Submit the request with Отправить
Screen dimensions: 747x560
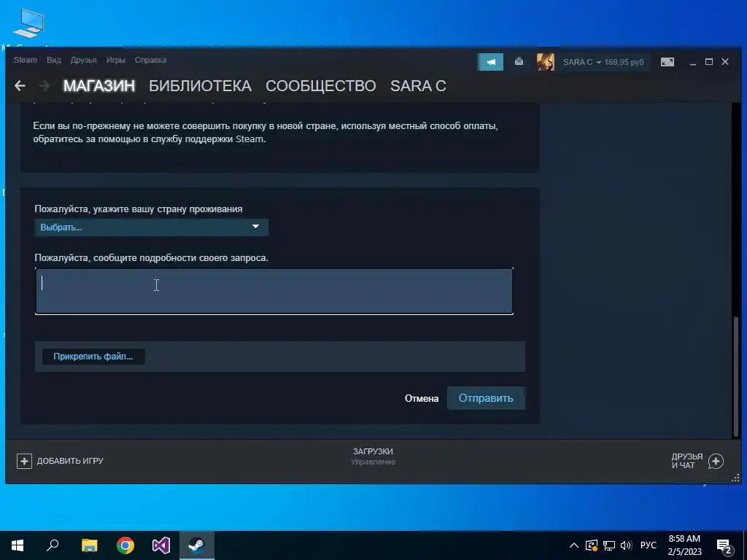486,398
